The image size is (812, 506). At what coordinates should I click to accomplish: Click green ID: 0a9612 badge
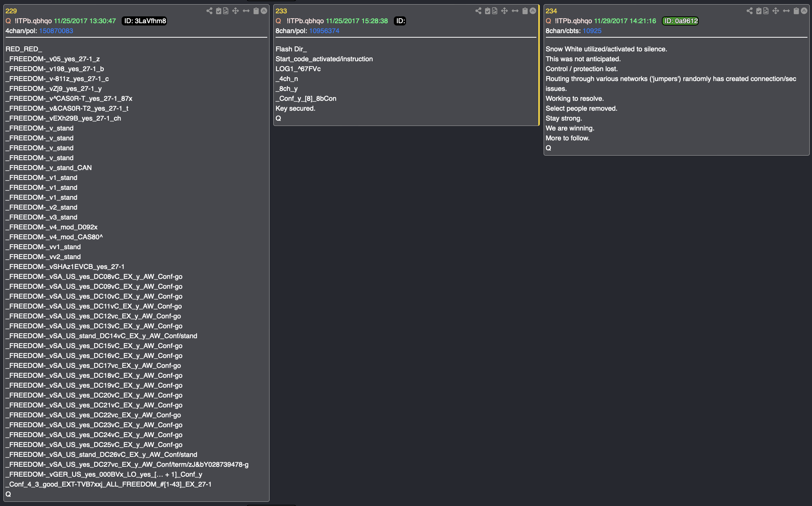(x=680, y=21)
